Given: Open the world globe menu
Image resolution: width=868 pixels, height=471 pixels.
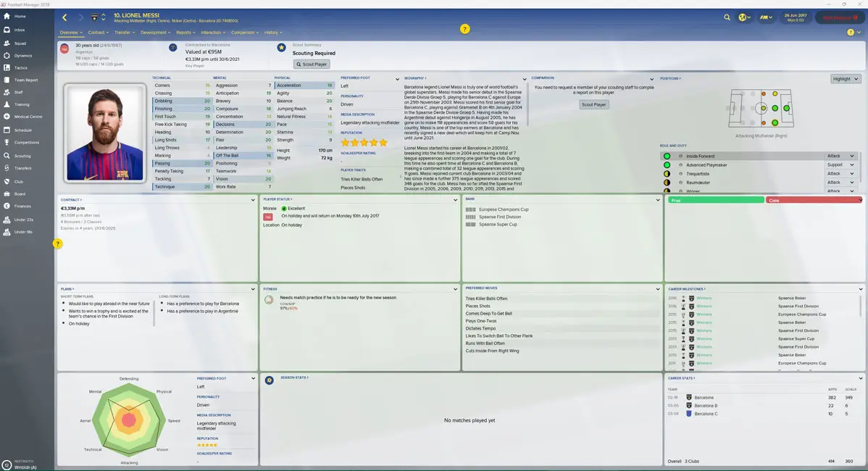Looking at the screenshot, I should 744,17.
